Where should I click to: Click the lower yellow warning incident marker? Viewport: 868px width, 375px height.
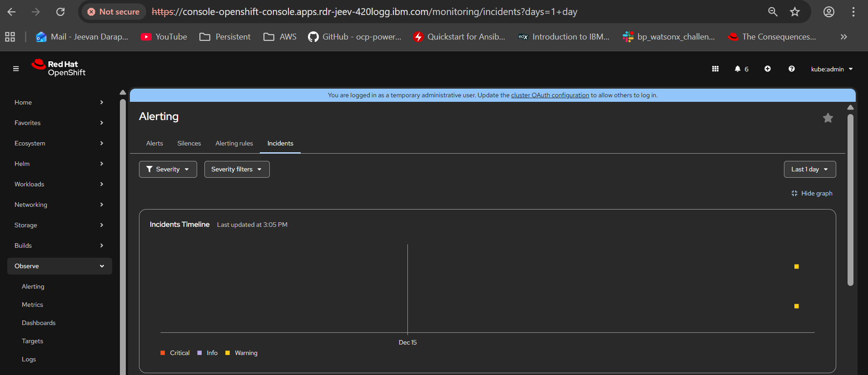point(796,306)
